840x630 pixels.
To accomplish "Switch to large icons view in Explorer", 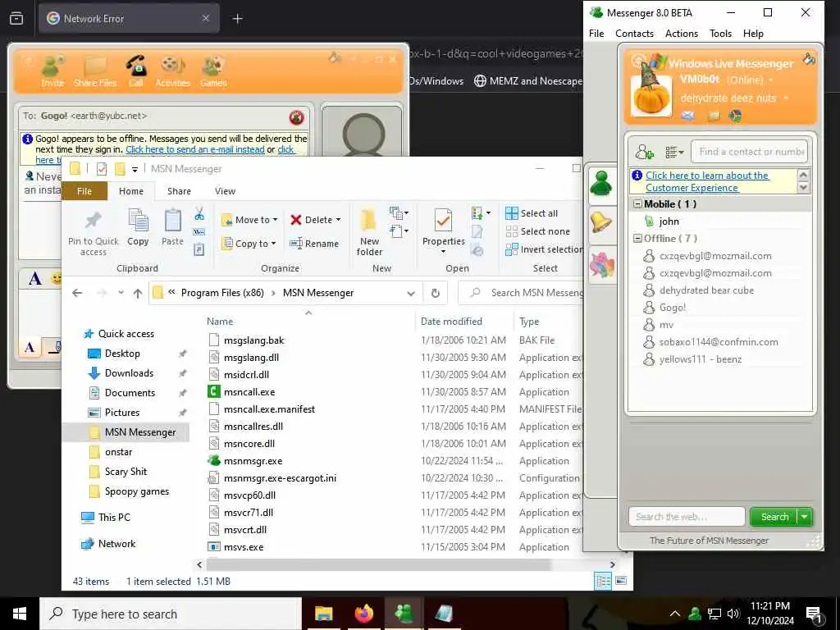I will tap(621, 581).
